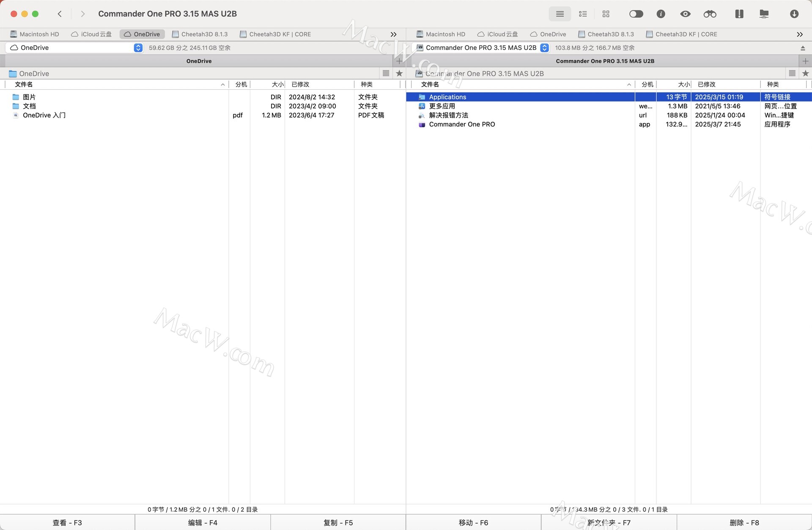Select right pane Cheetah3D 8.1.3 tab
The height and width of the screenshot is (530, 812).
(606, 34)
